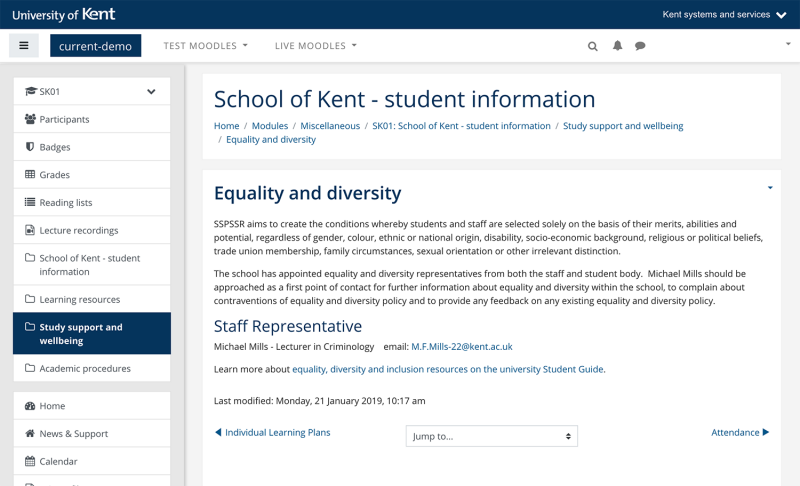The image size is (800, 486).
Task: Click the Reading lists list icon
Action: 30,202
